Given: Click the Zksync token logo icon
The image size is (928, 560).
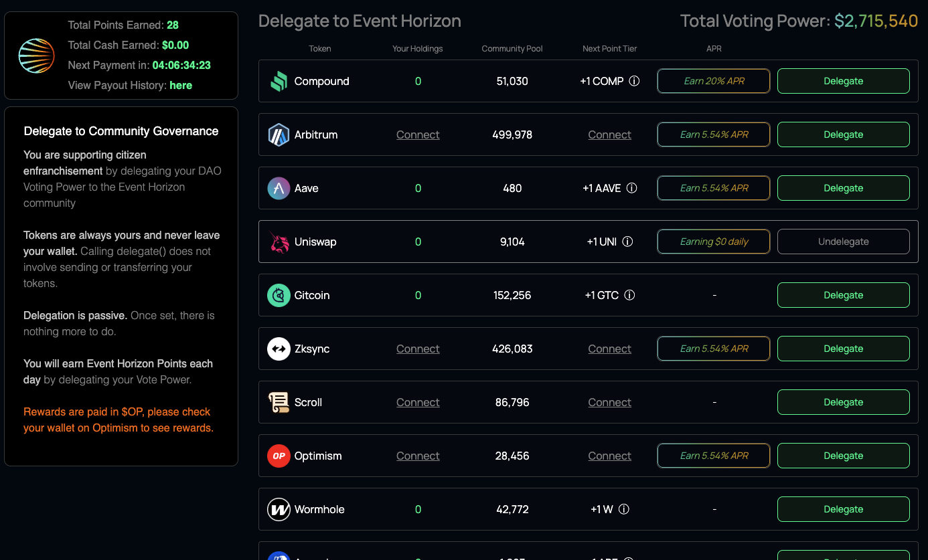Looking at the screenshot, I should tap(279, 349).
